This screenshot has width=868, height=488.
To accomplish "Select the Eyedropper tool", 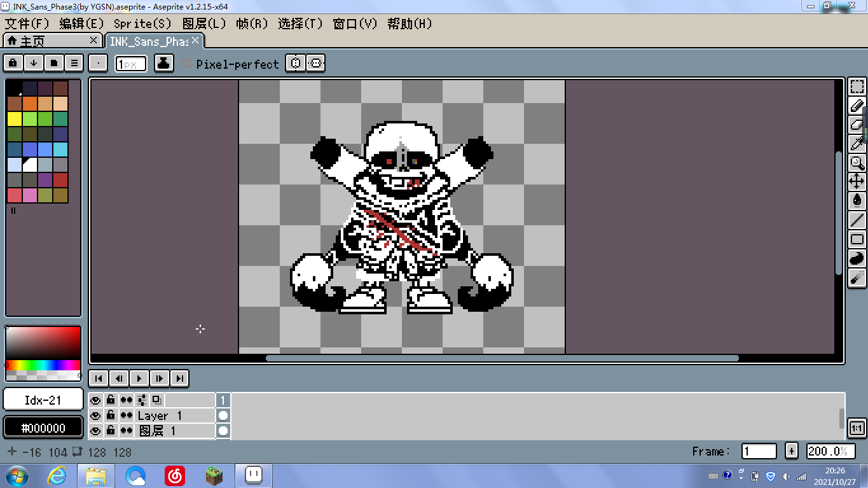I will [x=857, y=144].
